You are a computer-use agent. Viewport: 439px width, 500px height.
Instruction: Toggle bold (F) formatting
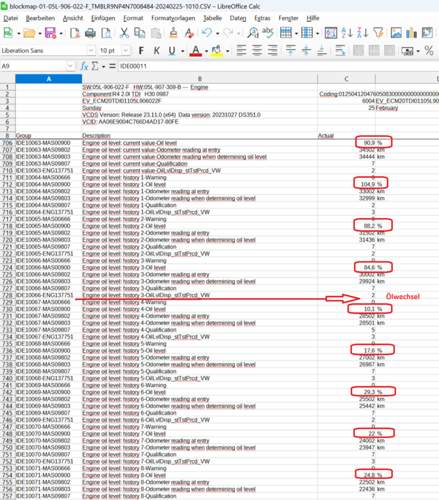click(141, 51)
